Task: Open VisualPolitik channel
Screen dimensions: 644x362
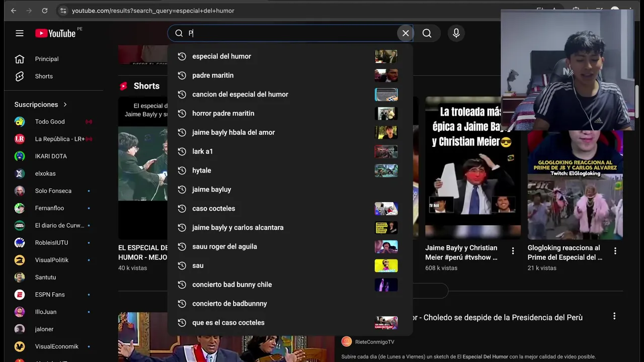Action: pyautogui.click(x=54, y=260)
